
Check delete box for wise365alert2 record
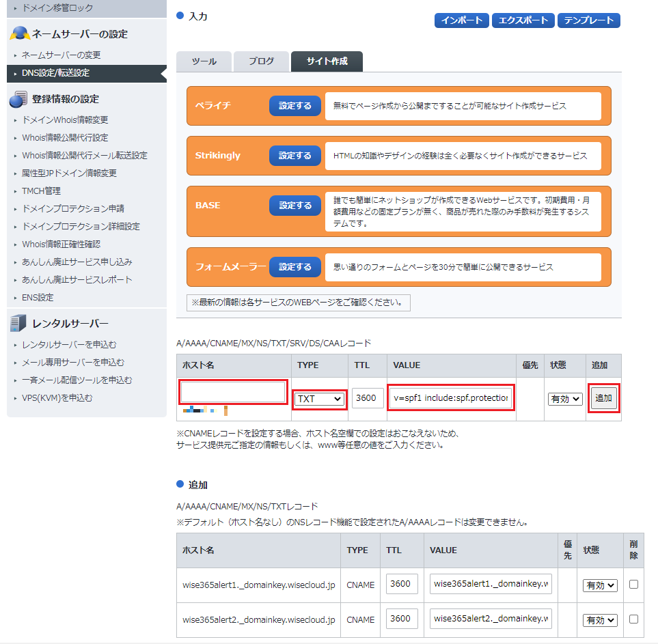(634, 619)
